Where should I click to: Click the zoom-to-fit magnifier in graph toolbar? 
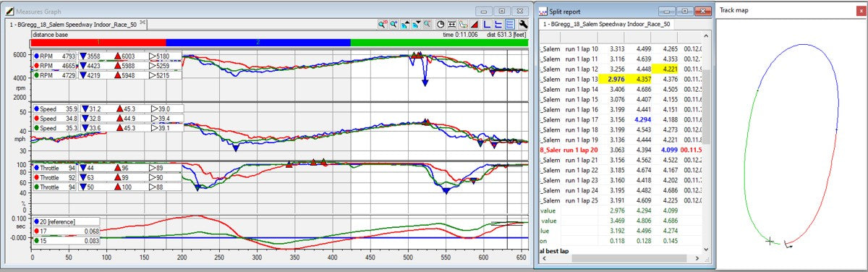[x=383, y=24]
